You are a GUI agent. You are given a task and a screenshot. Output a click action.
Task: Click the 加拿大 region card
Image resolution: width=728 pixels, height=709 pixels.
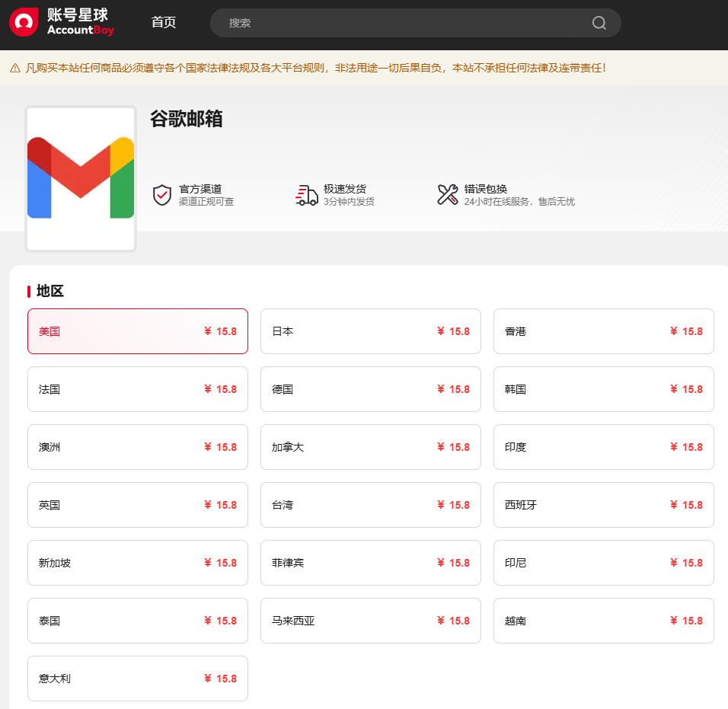(370, 447)
